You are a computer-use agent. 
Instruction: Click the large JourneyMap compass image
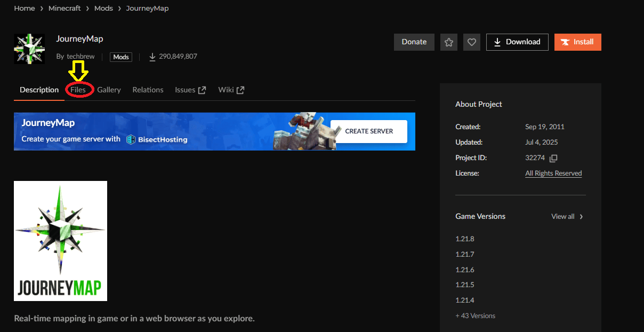[60, 241]
